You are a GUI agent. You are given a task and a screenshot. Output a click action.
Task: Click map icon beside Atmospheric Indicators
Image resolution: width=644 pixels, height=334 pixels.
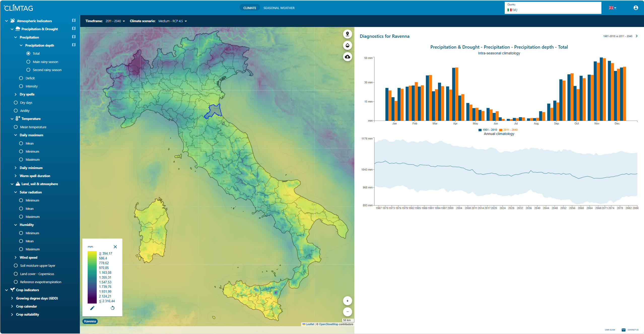74,20
